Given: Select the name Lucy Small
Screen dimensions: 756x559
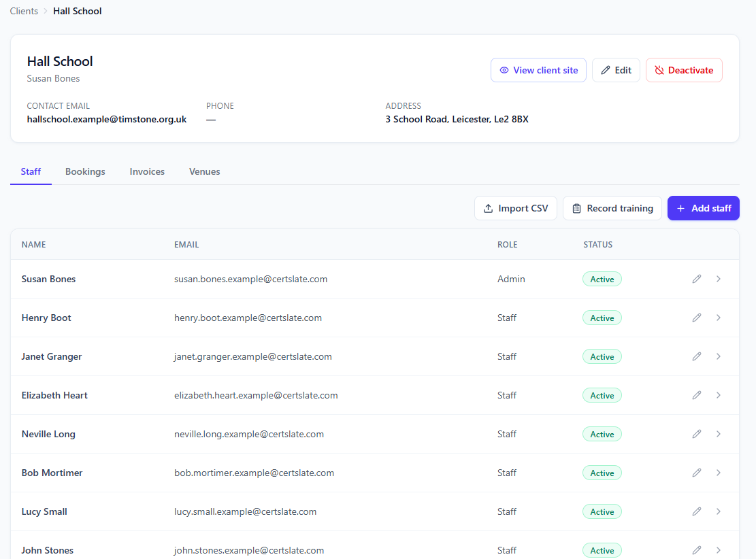Looking at the screenshot, I should coord(44,512).
